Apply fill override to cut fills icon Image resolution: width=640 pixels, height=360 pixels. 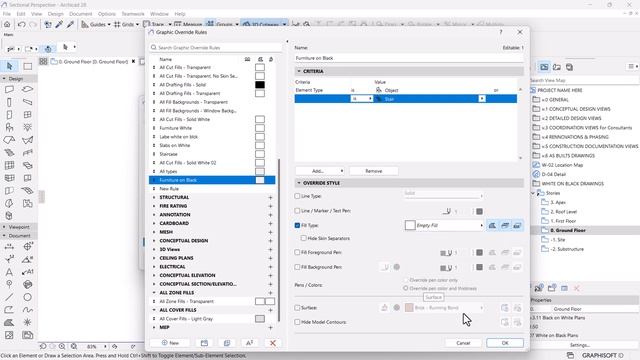(492, 225)
